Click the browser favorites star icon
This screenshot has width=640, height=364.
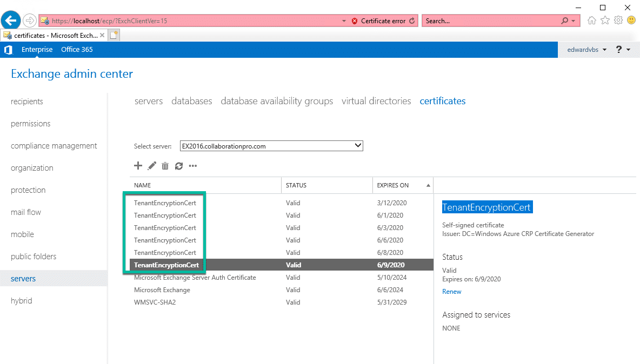click(x=605, y=20)
